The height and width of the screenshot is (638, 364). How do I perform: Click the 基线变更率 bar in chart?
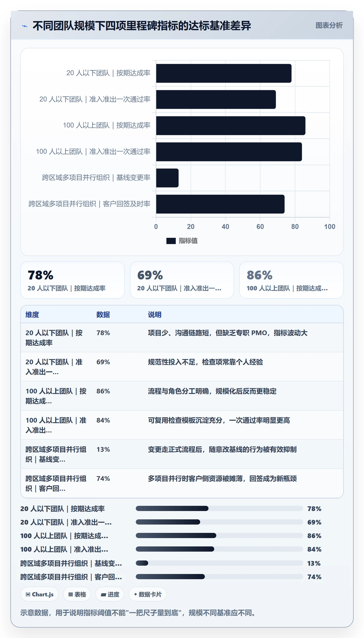click(167, 178)
